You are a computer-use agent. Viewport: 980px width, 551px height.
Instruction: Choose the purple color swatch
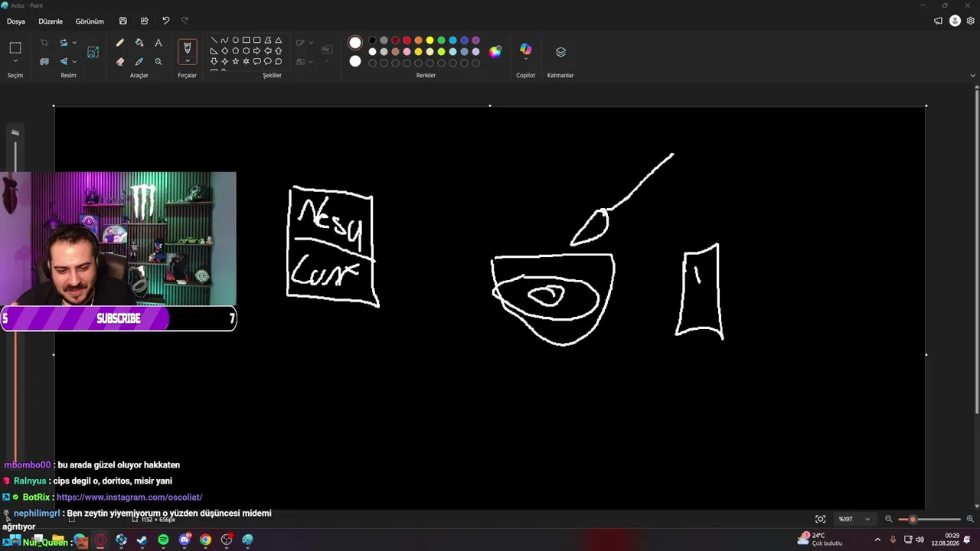click(x=475, y=41)
